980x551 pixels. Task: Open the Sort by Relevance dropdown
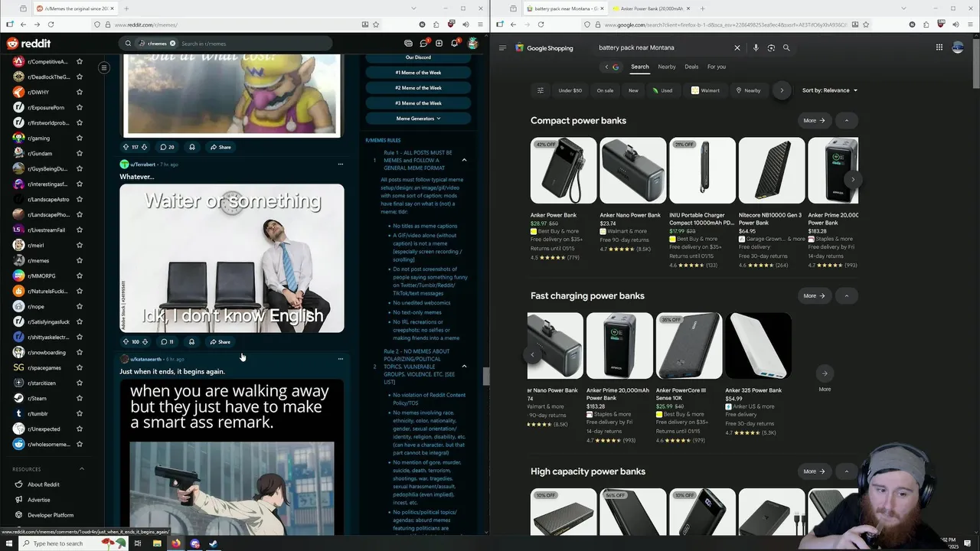point(830,90)
